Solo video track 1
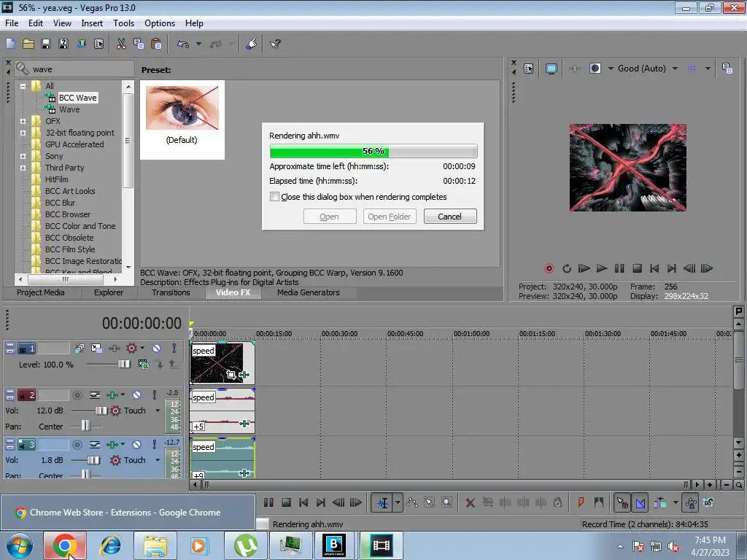747x560 pixels. click(174, 349)
